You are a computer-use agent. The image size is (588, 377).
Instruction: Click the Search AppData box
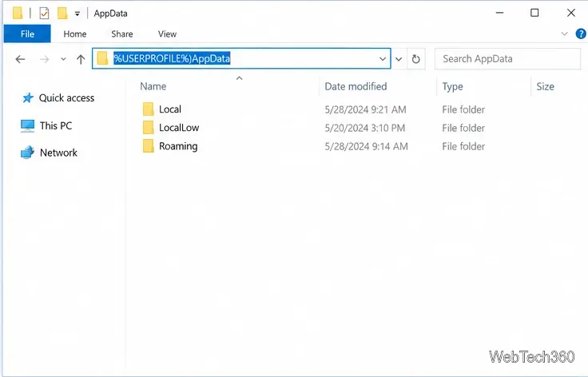tap(508, 59)
